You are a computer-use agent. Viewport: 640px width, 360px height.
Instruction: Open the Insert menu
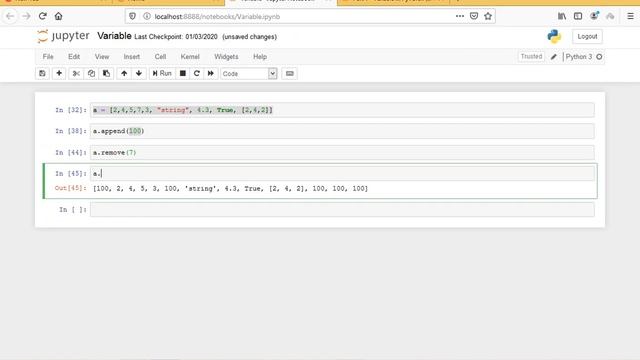point(131,57)
